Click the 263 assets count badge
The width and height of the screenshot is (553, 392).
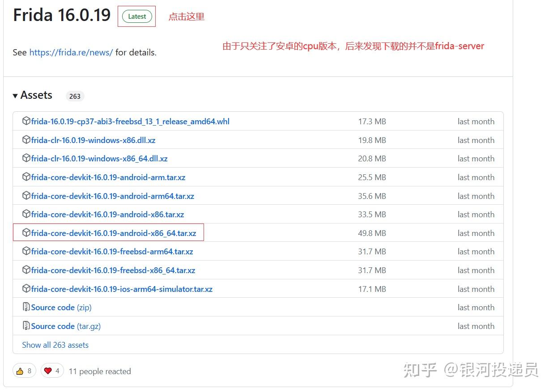point(75,96)
